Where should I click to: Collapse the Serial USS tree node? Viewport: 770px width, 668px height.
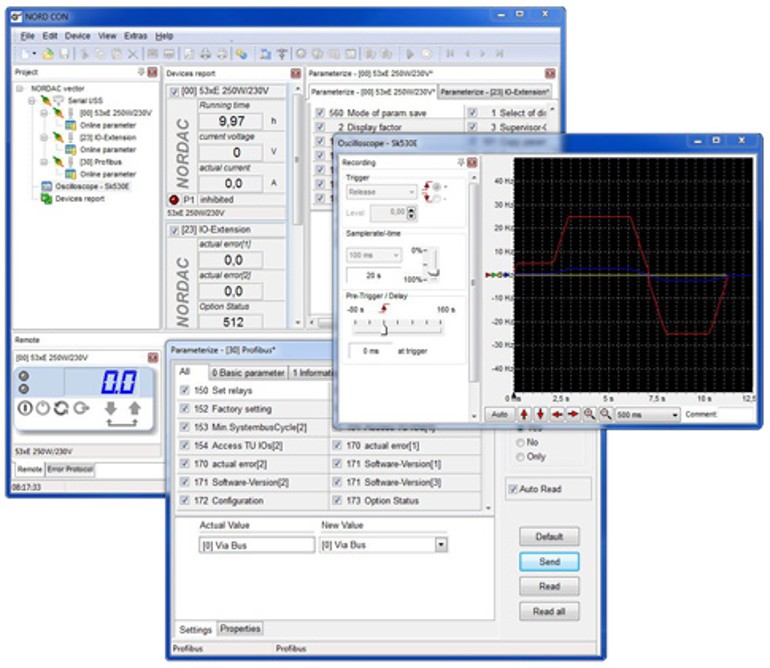(x=32, y=101)
